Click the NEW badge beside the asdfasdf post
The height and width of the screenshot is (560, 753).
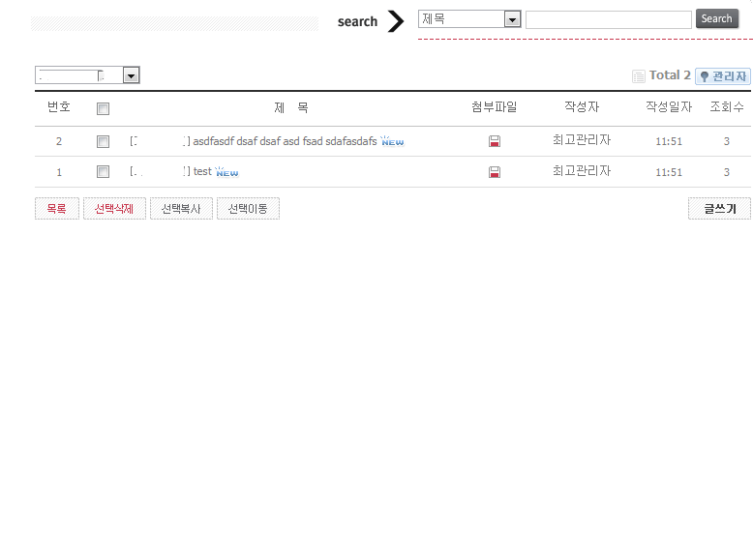coord(392,141)
